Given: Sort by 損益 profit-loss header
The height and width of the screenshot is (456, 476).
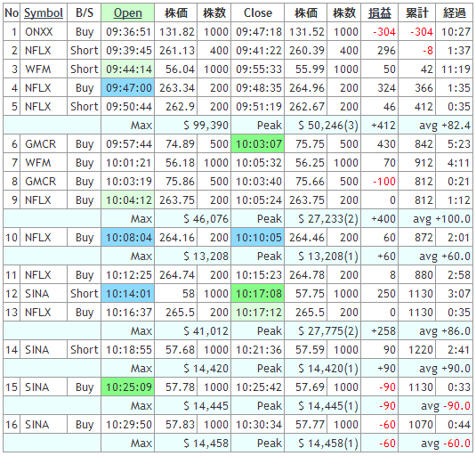Looking at the screenshot, I should 379,13.
